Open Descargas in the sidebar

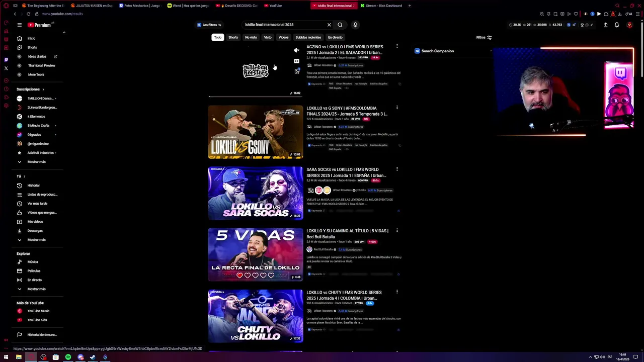pos(40,231)
